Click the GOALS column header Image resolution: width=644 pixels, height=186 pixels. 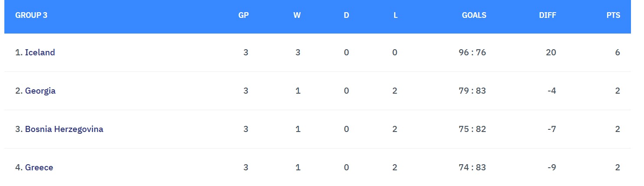point(474,15)
